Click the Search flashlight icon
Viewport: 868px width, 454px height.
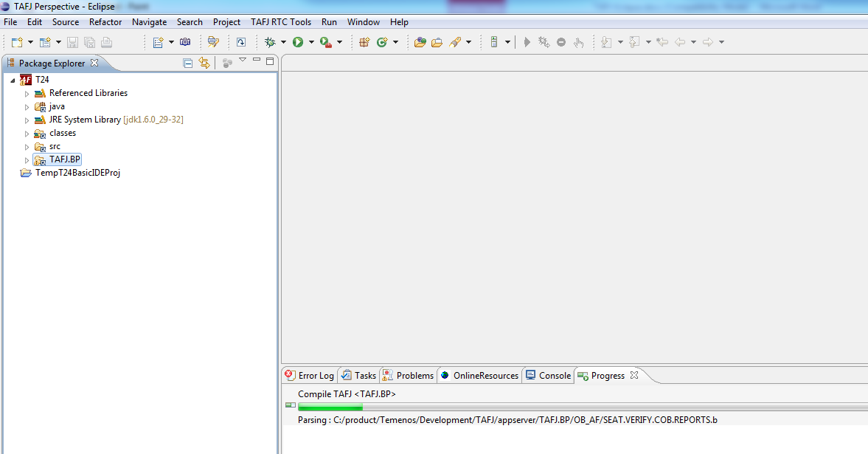point(455,42)
